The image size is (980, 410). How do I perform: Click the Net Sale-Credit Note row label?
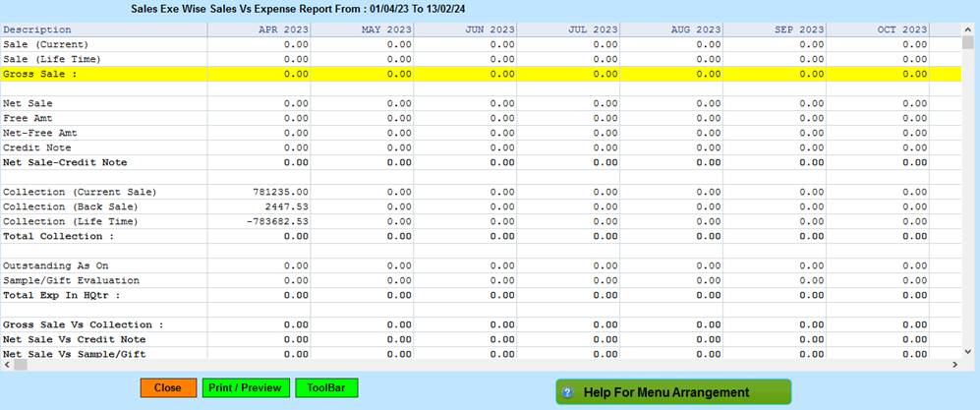(65, 162)
